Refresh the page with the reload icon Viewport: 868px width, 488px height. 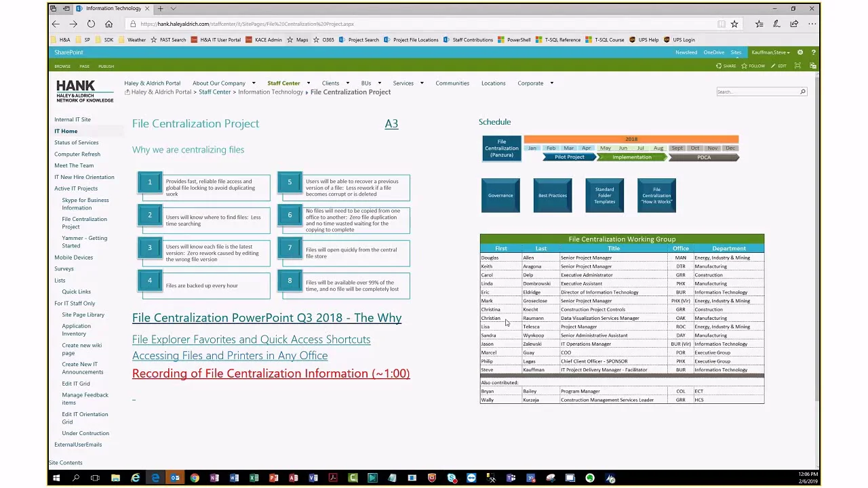(91, 24)
